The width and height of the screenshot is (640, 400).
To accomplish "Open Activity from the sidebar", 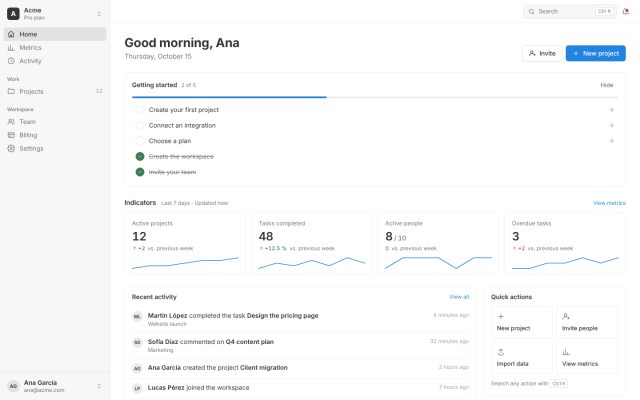I will pos(55,61).
